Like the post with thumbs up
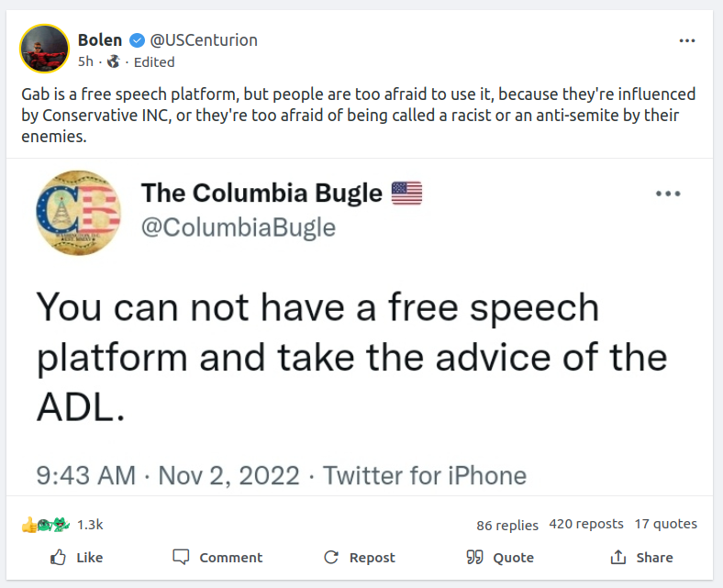The height and width of the screenshot is (588, 723). [76, 557]
